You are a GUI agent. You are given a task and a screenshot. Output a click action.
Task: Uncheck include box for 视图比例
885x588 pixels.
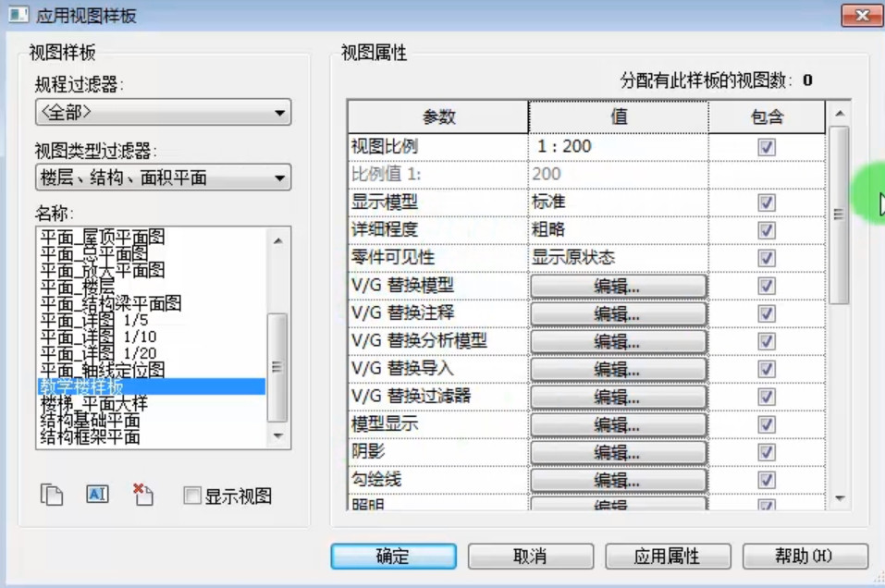(x=766, y=147)
